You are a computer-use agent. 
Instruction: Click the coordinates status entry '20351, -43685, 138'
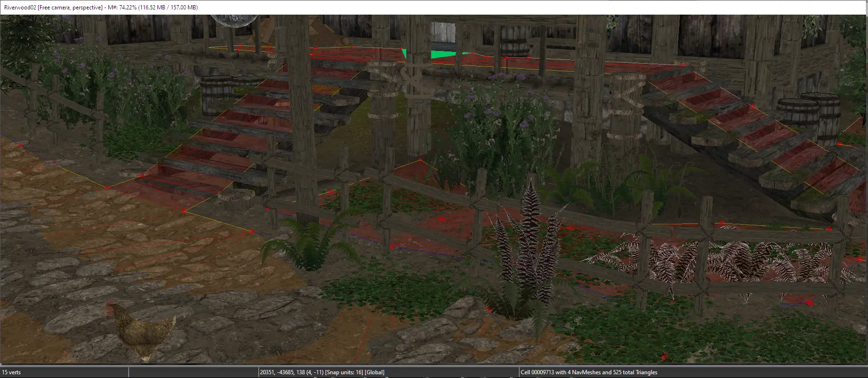322,372
